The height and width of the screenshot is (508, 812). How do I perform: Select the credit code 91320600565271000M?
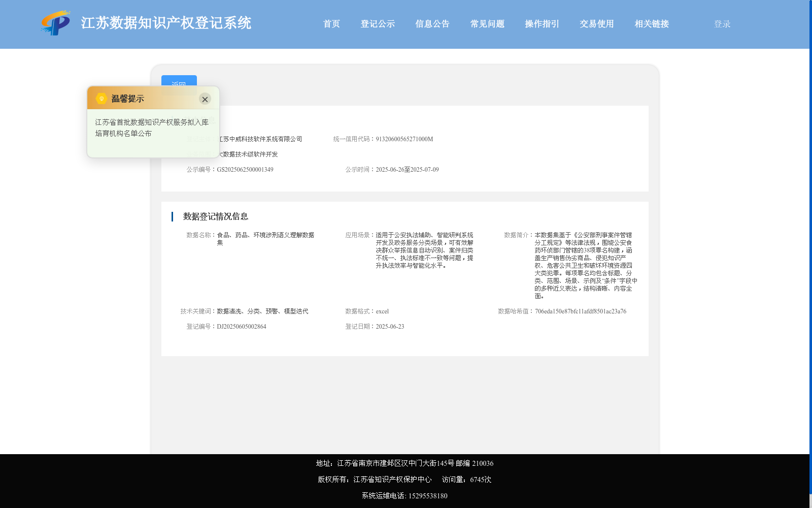pyautogui.click(x=404, y=139)
